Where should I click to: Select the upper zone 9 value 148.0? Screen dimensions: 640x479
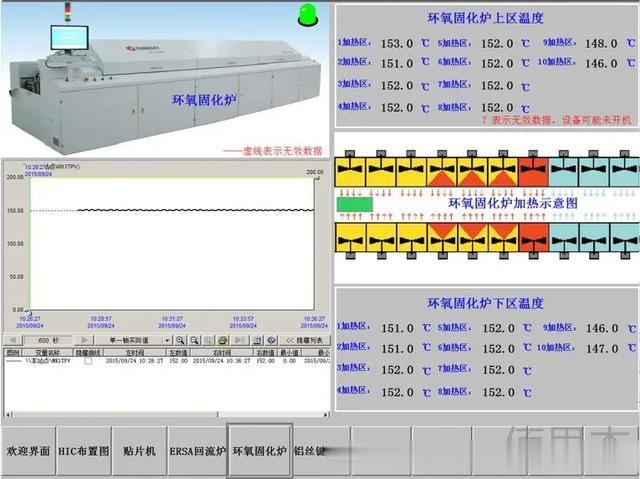pyautogui.click(x=601, y=43)
